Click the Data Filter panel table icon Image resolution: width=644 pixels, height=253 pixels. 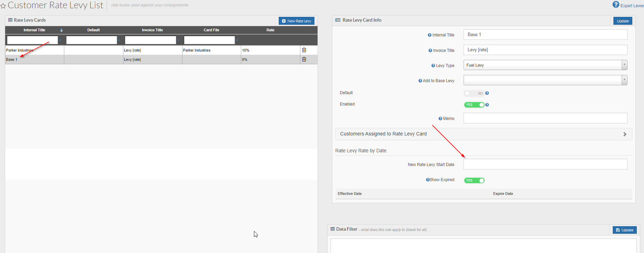[333, 229]
